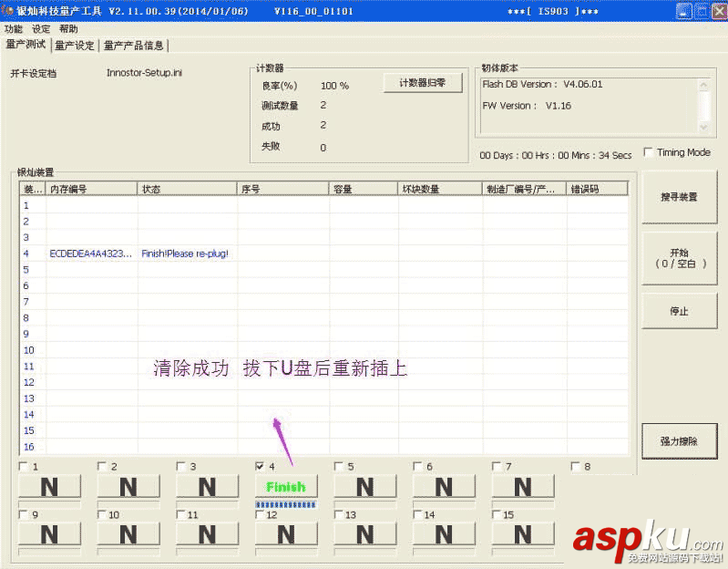The height and width of the screenshot is (569, 728).
Task: Toggle port 8 checkbox
Action: click(575, 466)
